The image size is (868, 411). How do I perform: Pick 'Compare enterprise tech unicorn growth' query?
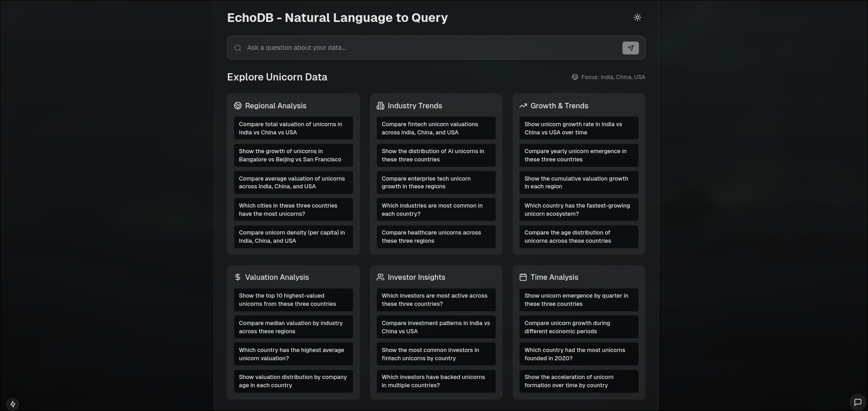[x=436, y=182]
